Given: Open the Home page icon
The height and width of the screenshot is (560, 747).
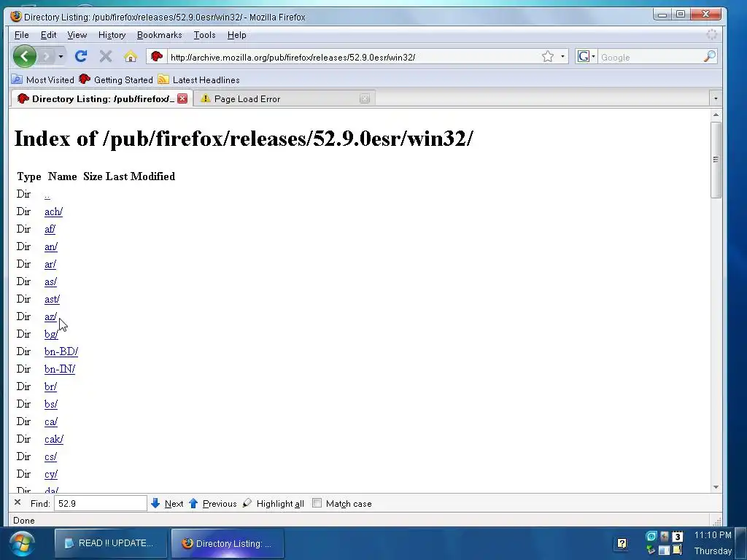Looking at the screenshot, I should (x=131, y=57).
